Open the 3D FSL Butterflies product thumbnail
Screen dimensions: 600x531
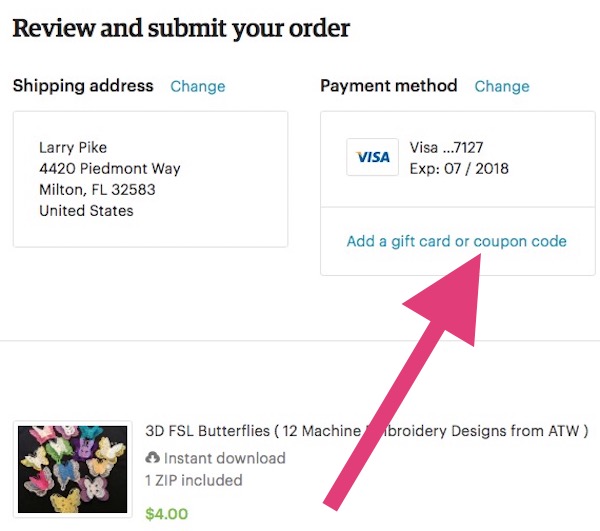coord(73,470)
